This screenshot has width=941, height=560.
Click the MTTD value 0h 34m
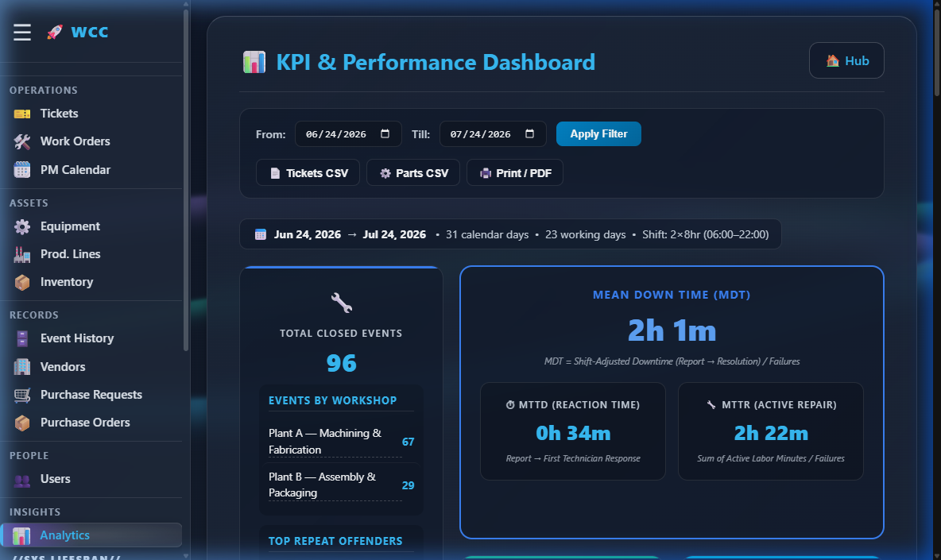(573, 433)
